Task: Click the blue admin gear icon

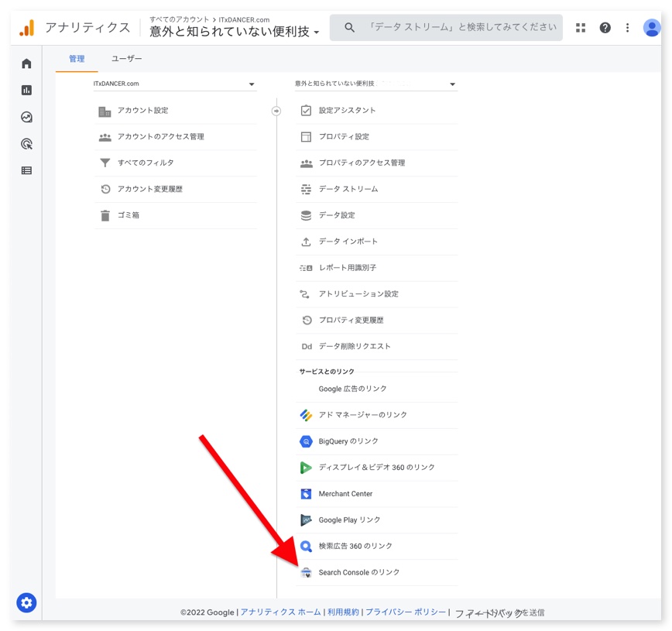Action: coord(26,602)
